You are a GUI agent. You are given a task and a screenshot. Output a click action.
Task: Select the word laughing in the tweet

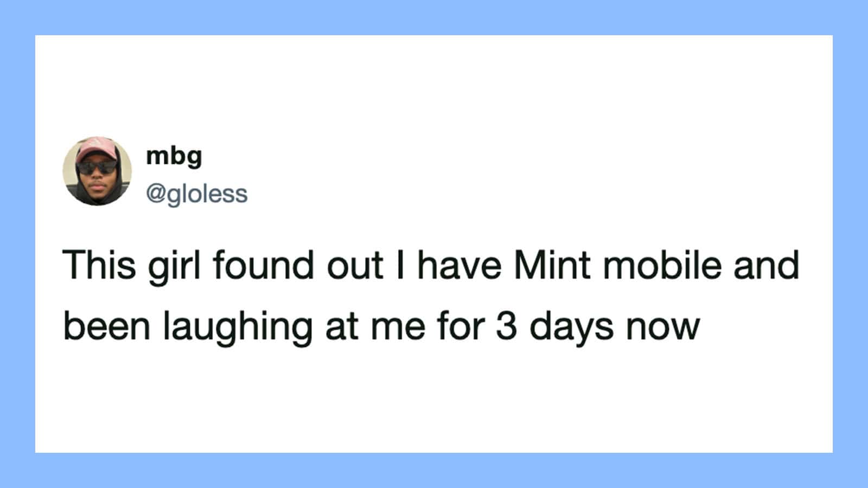click(238, 328)
